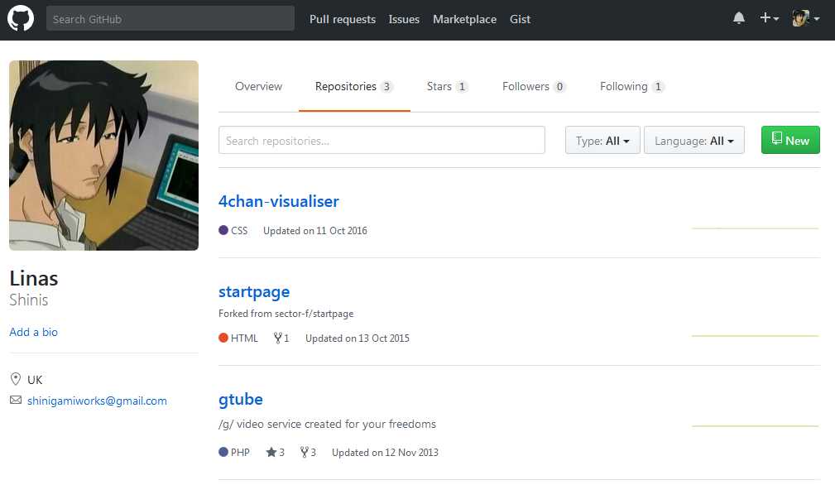Click the sector-f/startpage fork source
835x504 pixels.
314,314
